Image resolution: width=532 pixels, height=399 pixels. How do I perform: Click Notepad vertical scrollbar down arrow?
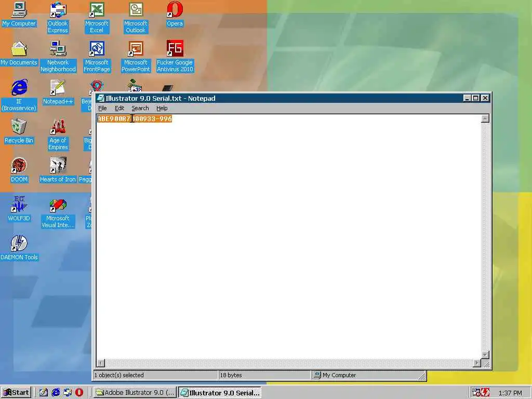click(485, 354)
